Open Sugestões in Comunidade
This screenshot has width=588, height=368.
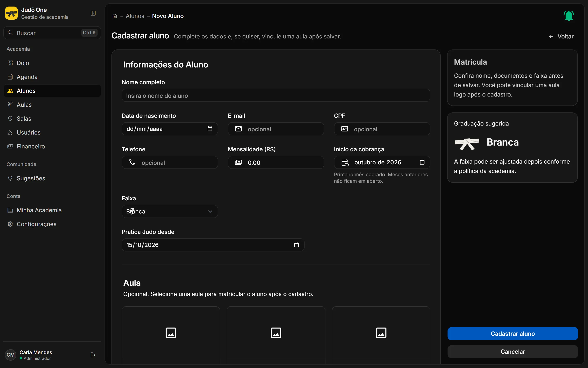point(52,178)
